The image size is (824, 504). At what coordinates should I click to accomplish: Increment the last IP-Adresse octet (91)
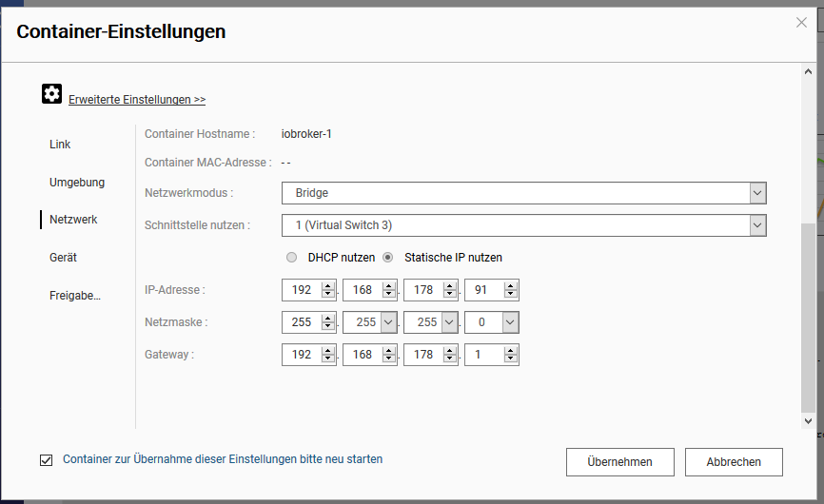coord(511,286)
